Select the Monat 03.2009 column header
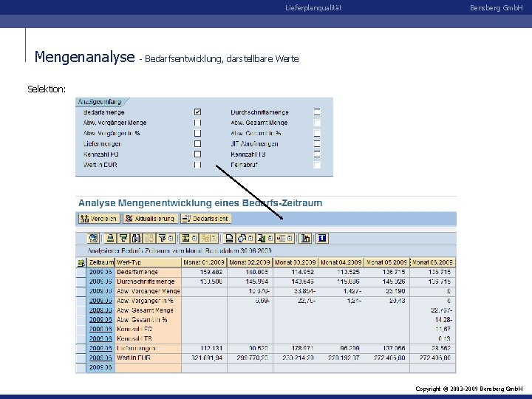This screenshot has height=399, width=532. [x=295, y=262]
